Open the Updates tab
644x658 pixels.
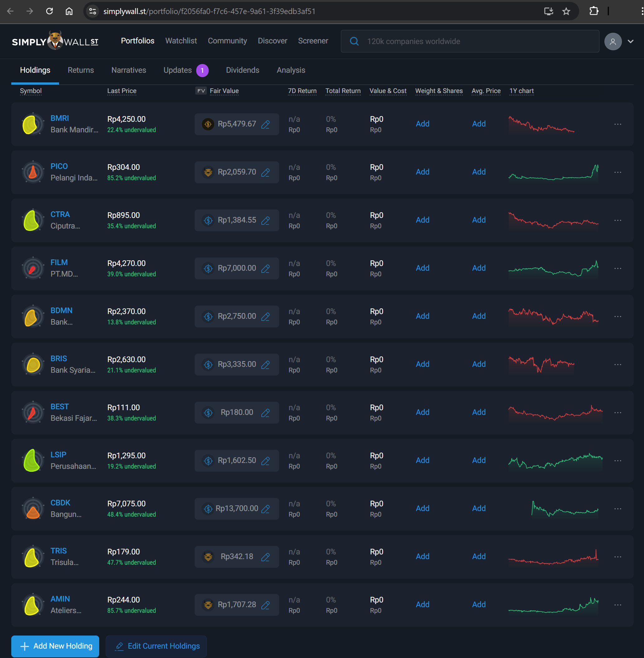[177, 70]
